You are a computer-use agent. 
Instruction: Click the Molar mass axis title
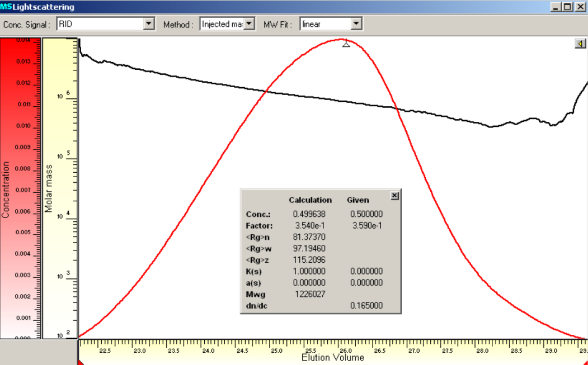coord(49,188)
